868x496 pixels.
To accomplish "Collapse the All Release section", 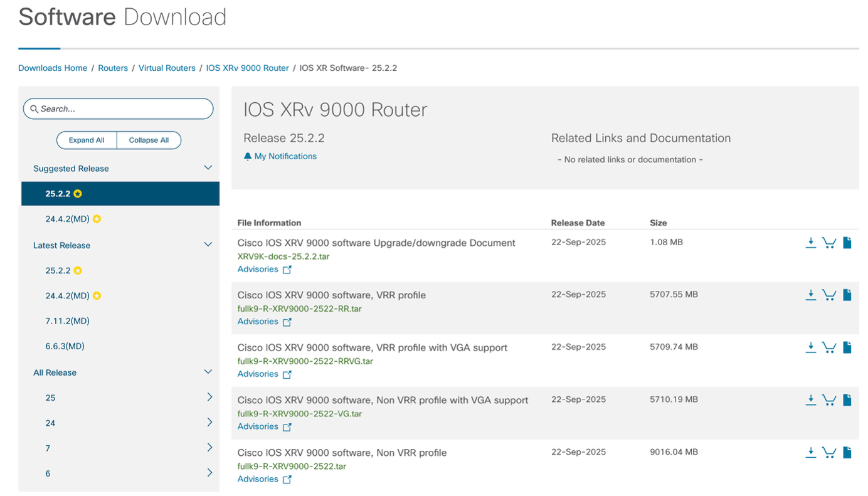I will [x=208, y=371].
